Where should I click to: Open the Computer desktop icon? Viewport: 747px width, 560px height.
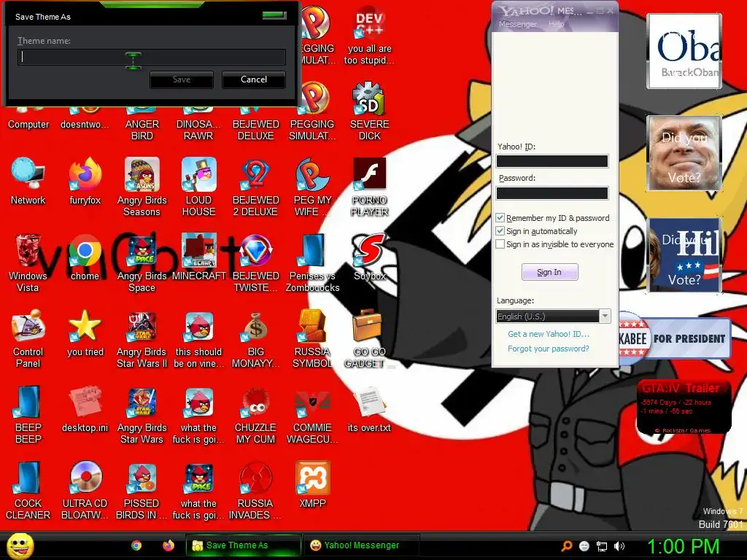coord(28,119)
